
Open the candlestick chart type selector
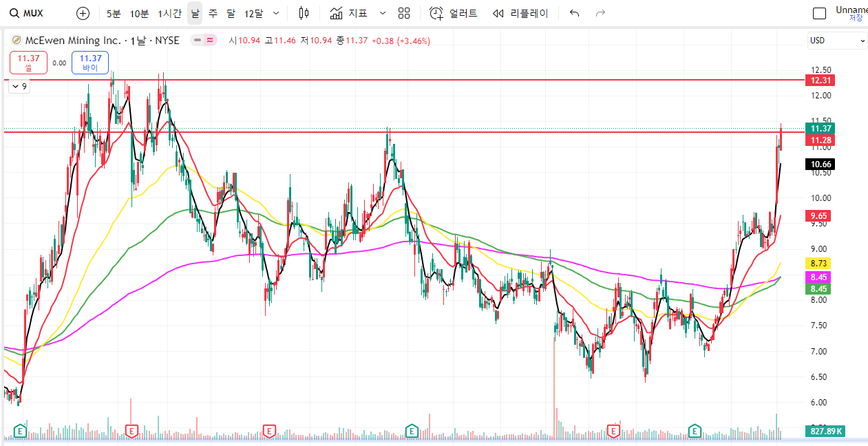tap(304, 13)
